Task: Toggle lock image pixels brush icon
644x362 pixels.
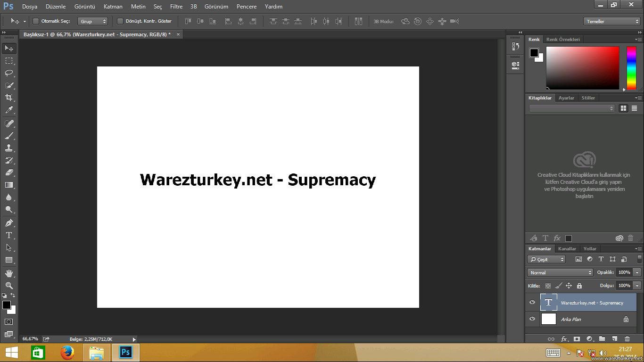Action: [558, 286]
